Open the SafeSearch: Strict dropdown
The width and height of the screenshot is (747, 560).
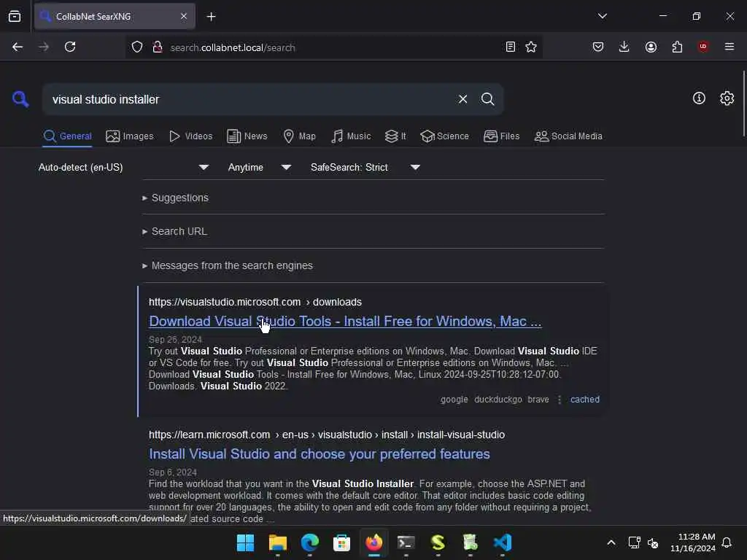click(365, 167)
